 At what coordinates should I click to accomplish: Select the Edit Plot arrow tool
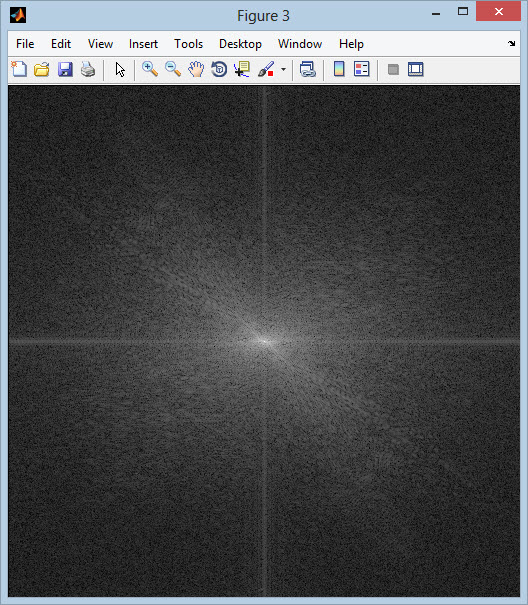(x=120, y=70)
